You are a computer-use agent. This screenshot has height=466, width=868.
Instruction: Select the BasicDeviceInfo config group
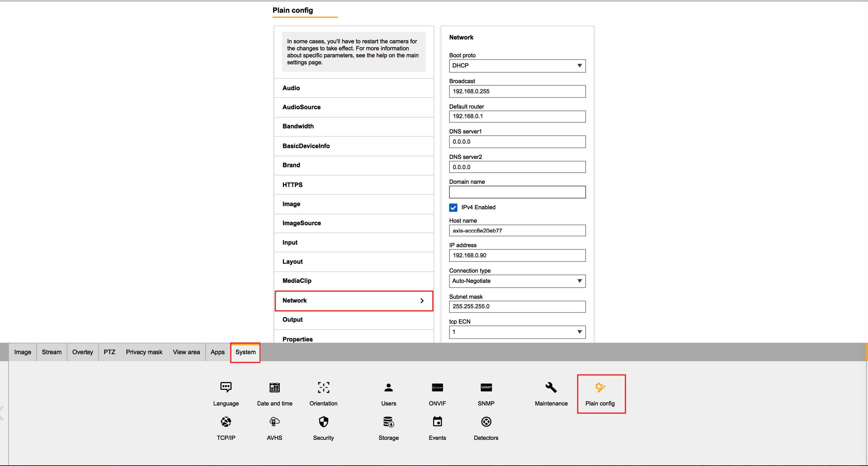pos(354,146)
